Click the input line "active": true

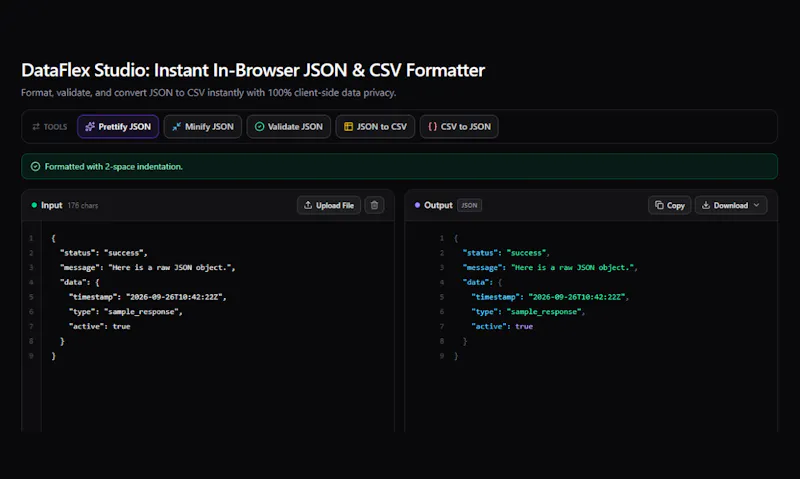[99, 326]
